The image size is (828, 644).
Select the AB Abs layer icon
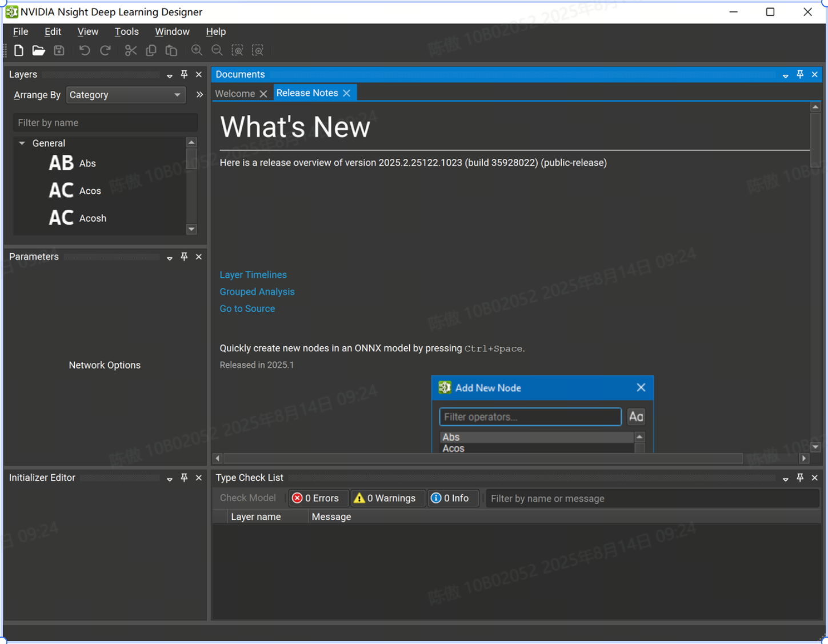tap(61, 163)
